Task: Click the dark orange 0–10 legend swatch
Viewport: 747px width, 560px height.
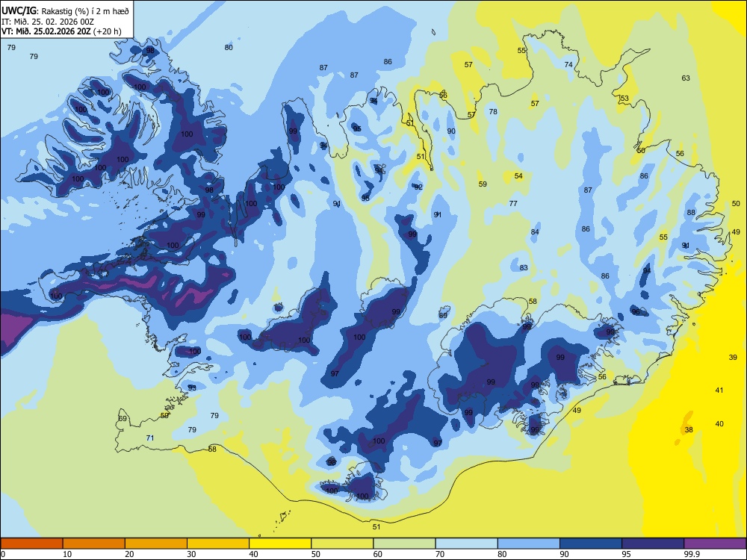Action: [x=31, y=544]
